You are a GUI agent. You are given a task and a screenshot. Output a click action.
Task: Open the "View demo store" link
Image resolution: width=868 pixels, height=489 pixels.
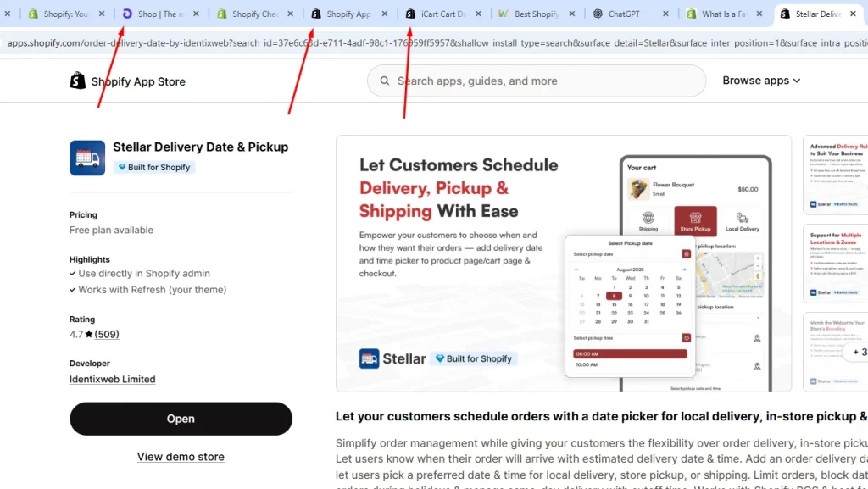181,457
